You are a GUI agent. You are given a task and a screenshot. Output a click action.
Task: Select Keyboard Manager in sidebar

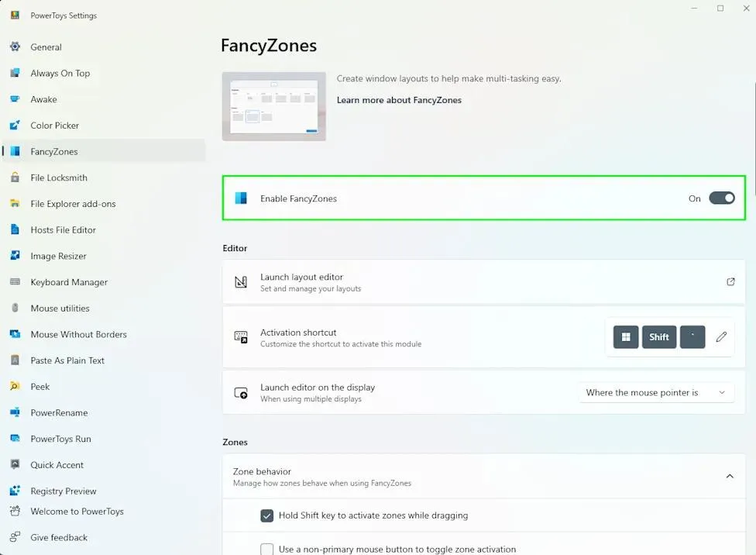coord(69,282)
